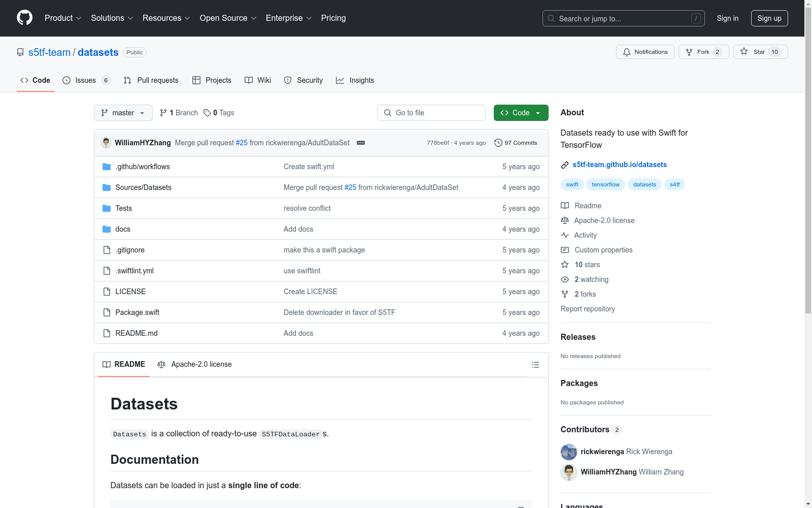Click the README.md file icon
The image size is (812, 508).
click(107, 333)
